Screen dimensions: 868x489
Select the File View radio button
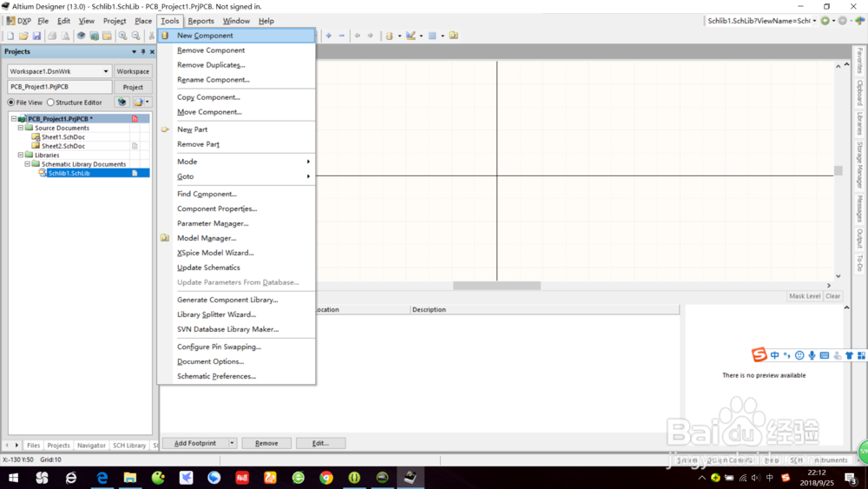(11, 102)
